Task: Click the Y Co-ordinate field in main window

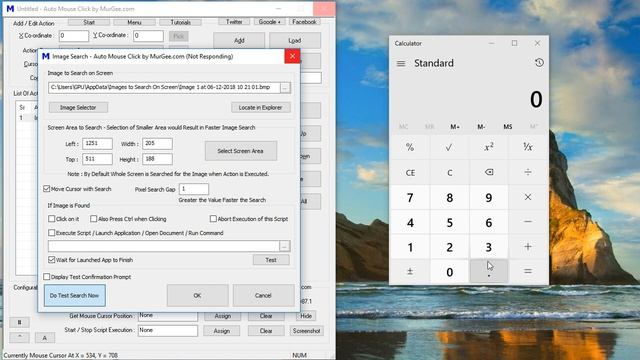Action: point(148,36)
